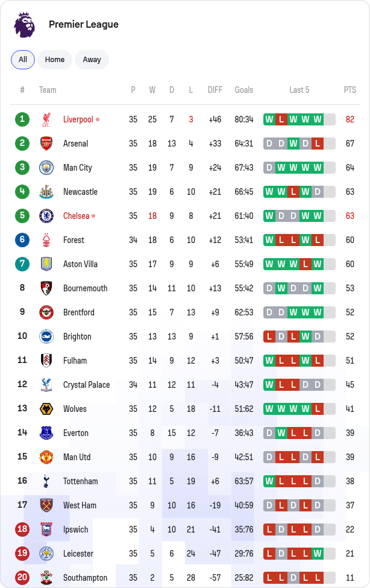
Task: Switch to the Home standings tab
Action: coord(55,60)
